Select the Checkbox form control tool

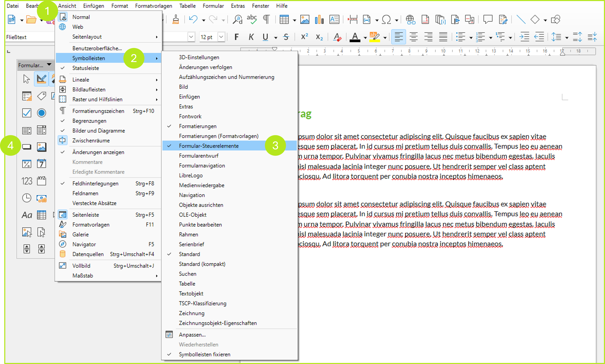pos(26,113)
